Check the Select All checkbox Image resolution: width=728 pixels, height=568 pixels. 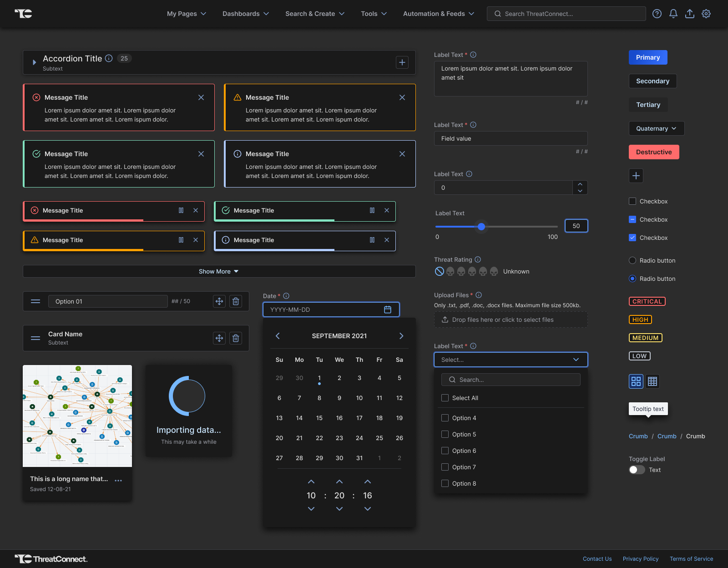(445, 398)
